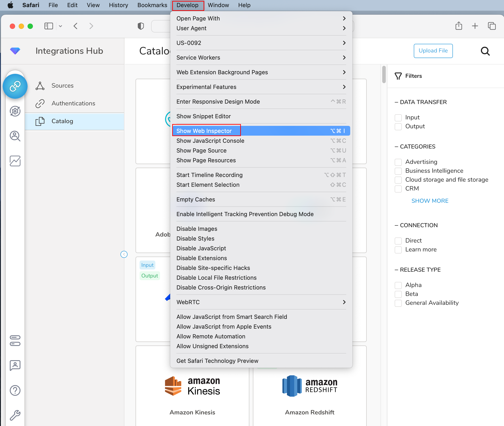Open the sidebar toggle dropdown arrow
Viewport: 504px width, 426px height.
[60, 26]
